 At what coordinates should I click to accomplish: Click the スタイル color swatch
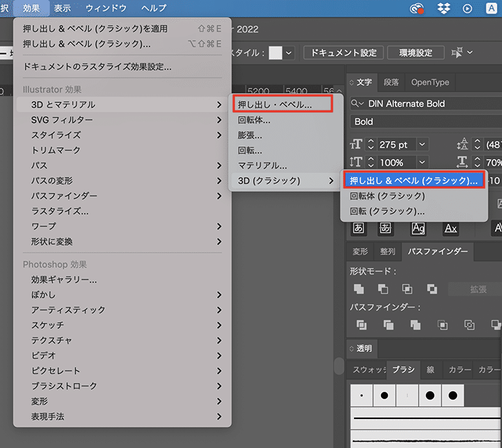pos(275,53)
